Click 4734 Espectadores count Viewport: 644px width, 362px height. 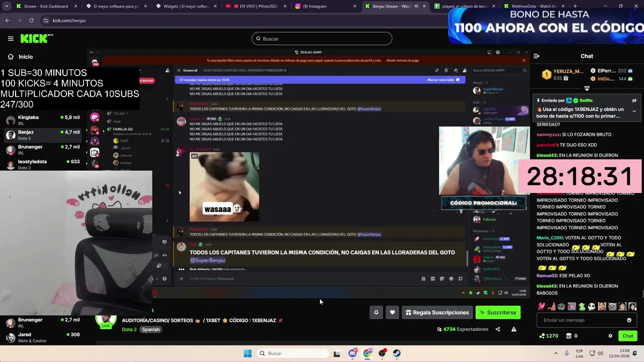[x=462, y=329]
